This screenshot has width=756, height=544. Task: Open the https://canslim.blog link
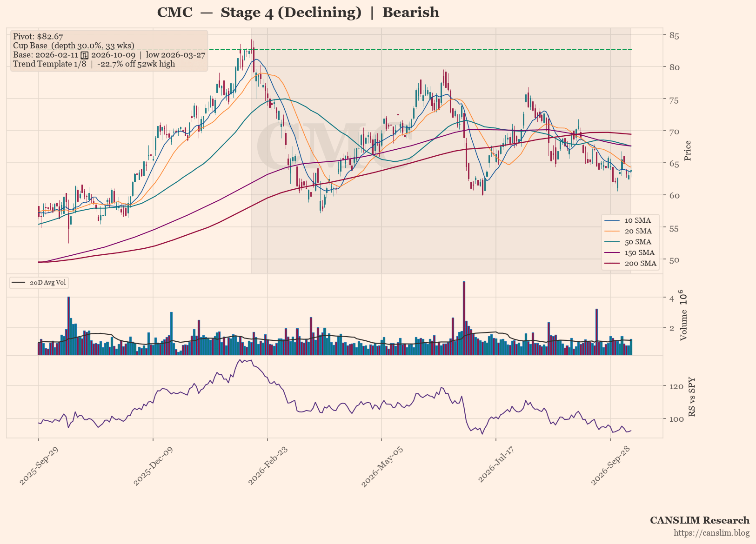(x=712, y=533)
